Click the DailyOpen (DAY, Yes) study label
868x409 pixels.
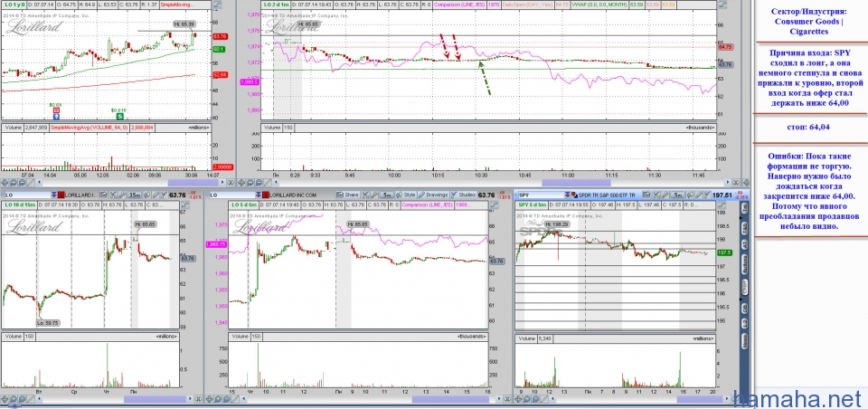coord(526,5)
